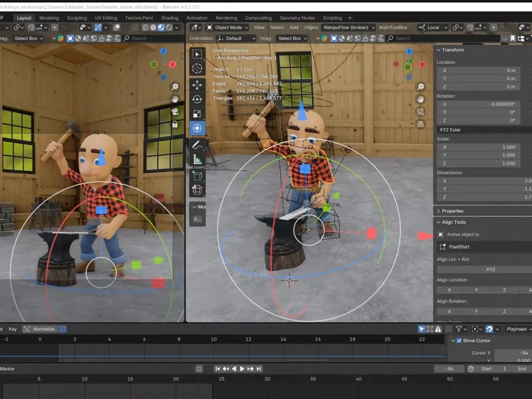532x399 pixels.
Task: Toggle lock camera to view in left viewport
Action: click(175, 124)
